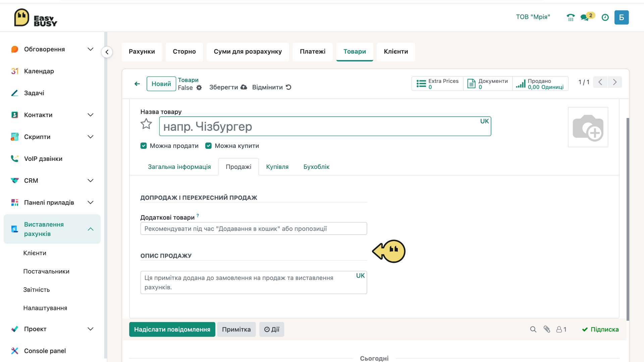
Task: Select the Продажі form tab
Action: [x=238, y=167]
